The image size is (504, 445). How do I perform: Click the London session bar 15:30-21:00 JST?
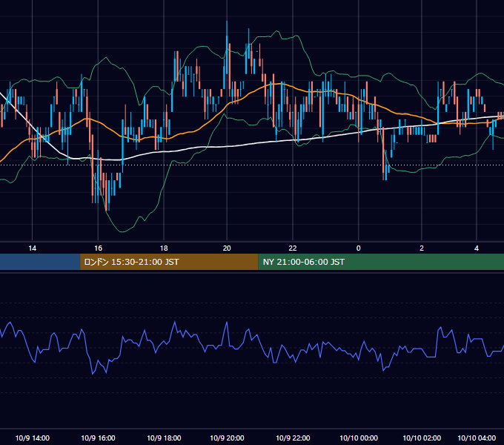(169, 262)
